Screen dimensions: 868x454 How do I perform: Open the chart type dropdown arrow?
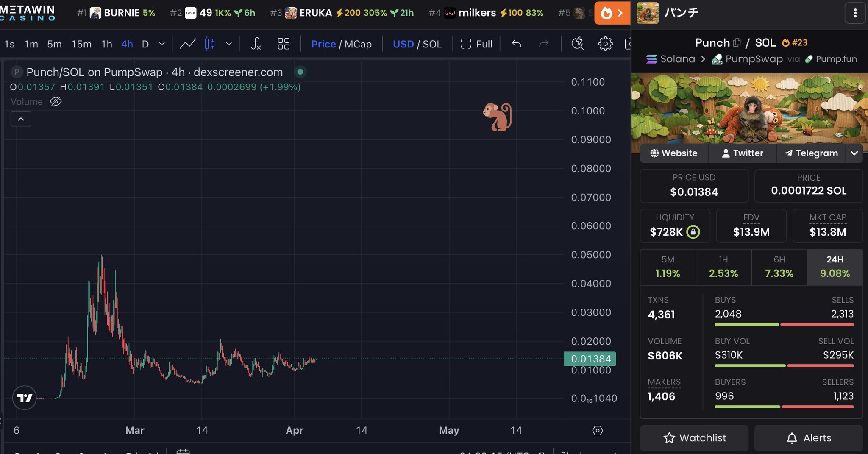coord(229,44)
